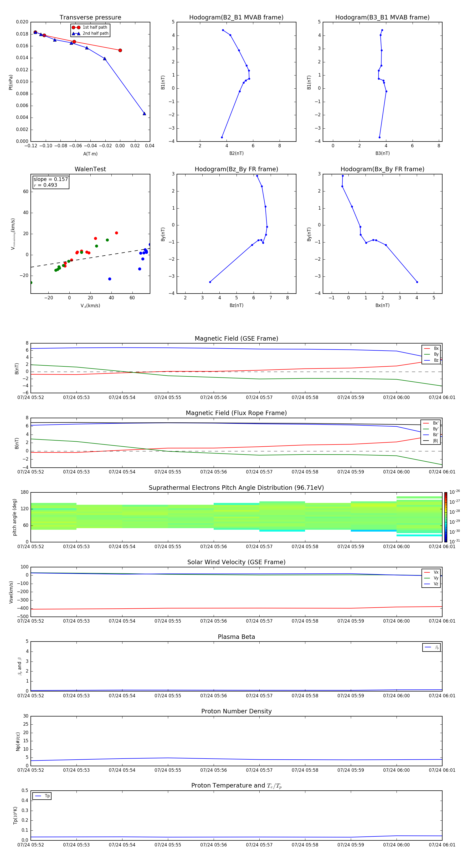Click the color bar beside the pitch angle plot
Image resolution: width=473 pixels, height=868 pixels.
coord(445,517)
